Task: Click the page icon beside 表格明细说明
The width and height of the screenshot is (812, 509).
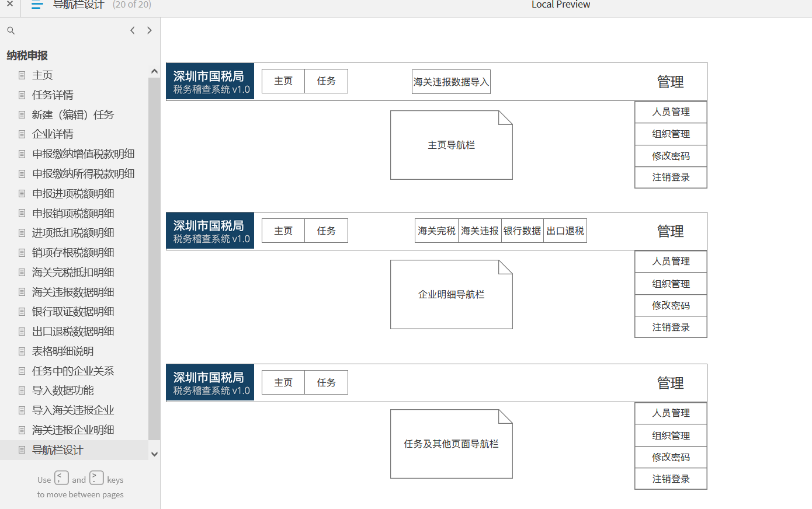Action: [x=22, y=351]
